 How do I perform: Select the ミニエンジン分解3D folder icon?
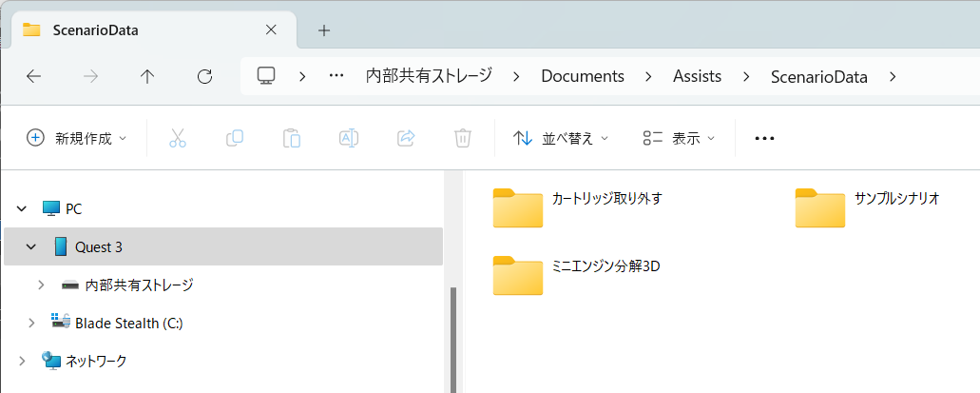coord(517,275)
